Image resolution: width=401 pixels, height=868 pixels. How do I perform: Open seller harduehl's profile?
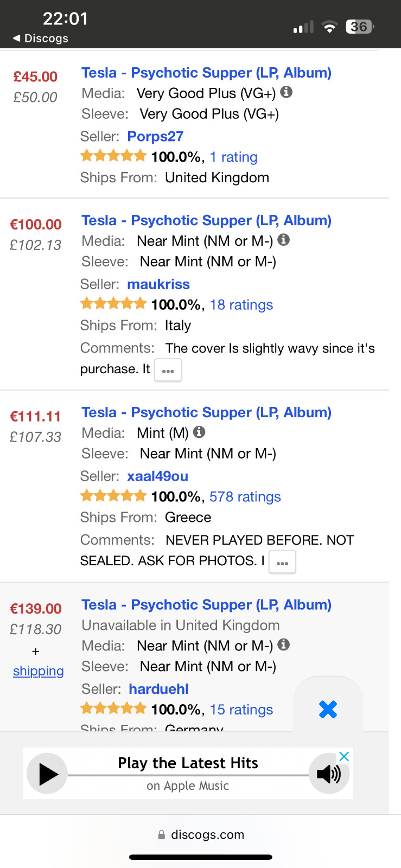pos(158,689)
